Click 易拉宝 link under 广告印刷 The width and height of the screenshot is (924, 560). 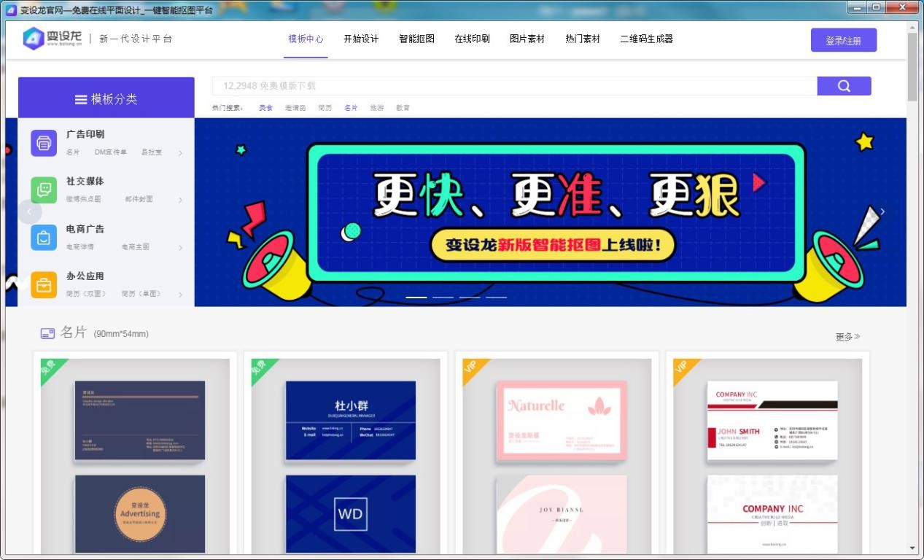point(152,152)
